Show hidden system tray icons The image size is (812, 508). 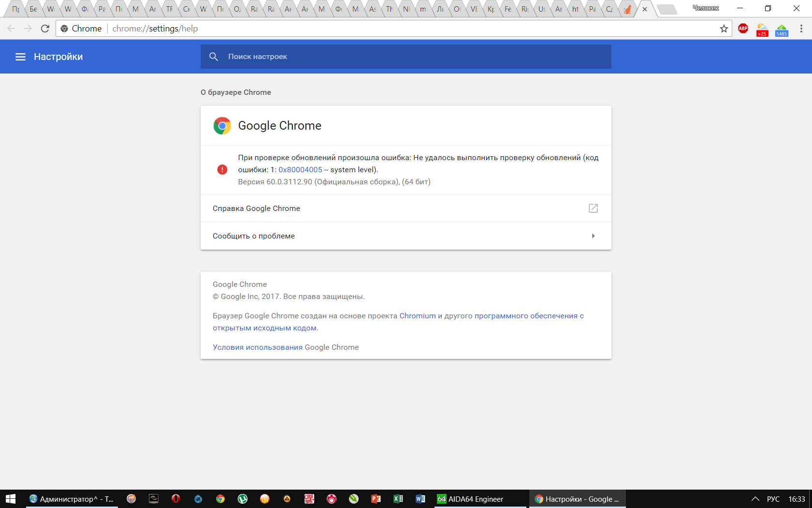[755, 499]
